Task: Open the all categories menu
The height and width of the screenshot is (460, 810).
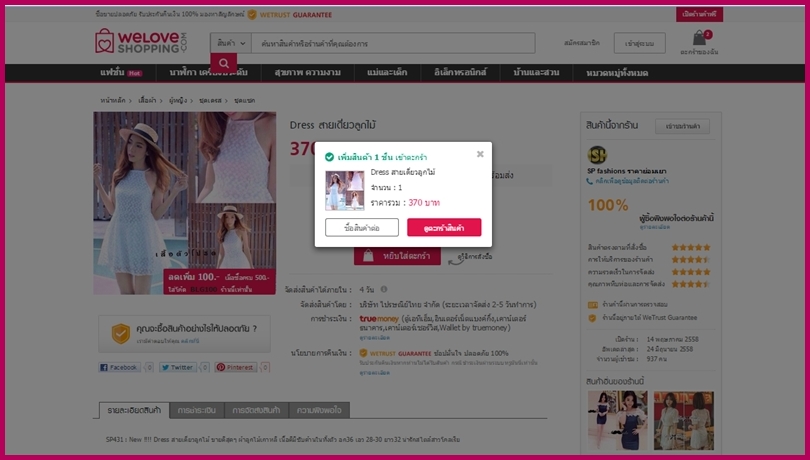Action: point(617,73)
